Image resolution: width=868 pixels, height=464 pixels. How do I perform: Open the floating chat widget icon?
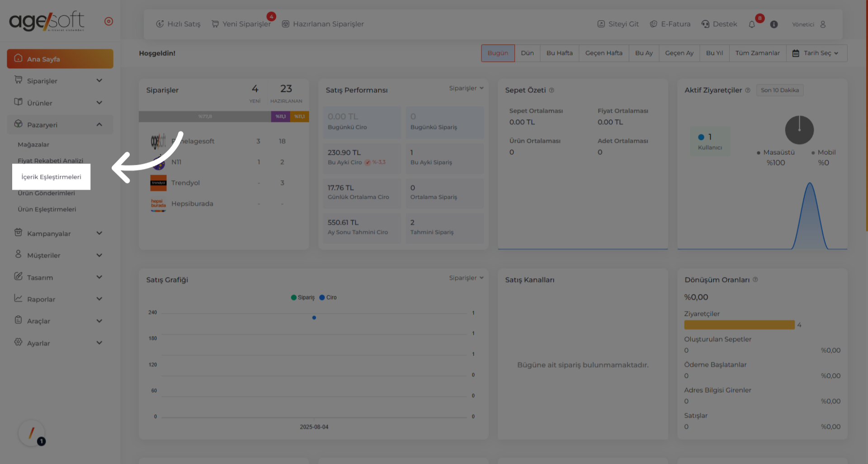[32, 433]
